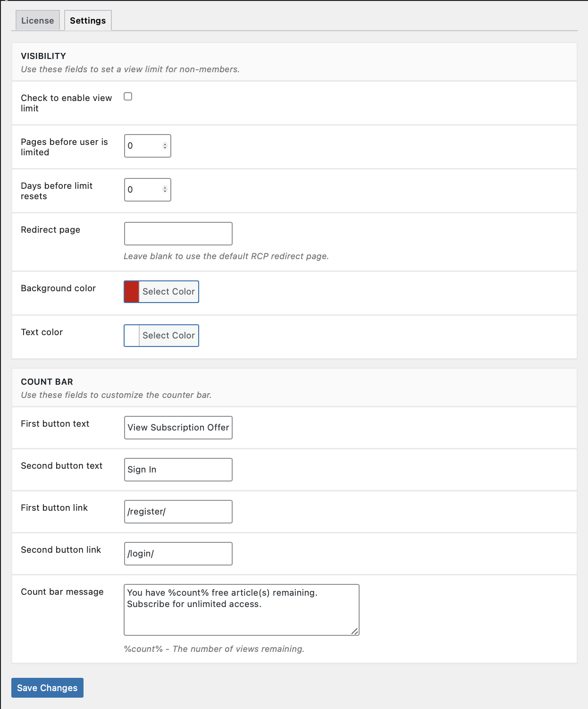Click Select Color button for Text color
The height and width of the screenshot is (709, 588).
[x=168, y=336]
